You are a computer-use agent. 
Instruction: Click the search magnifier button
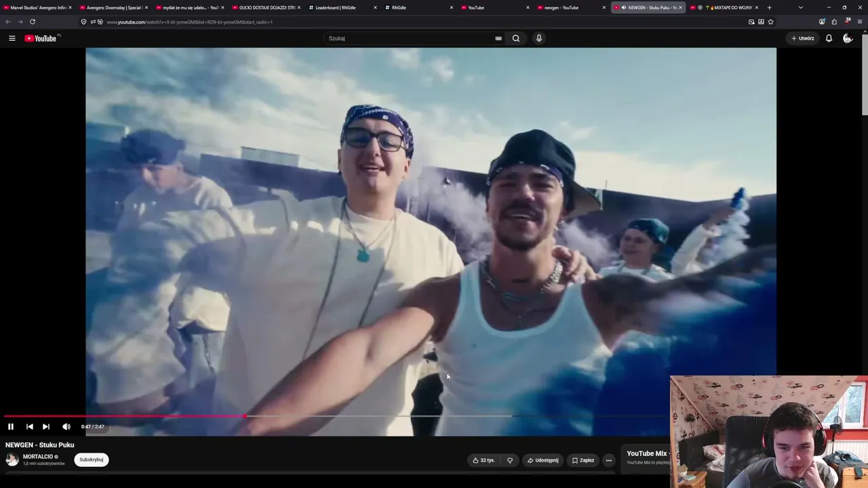pos(516,38)
